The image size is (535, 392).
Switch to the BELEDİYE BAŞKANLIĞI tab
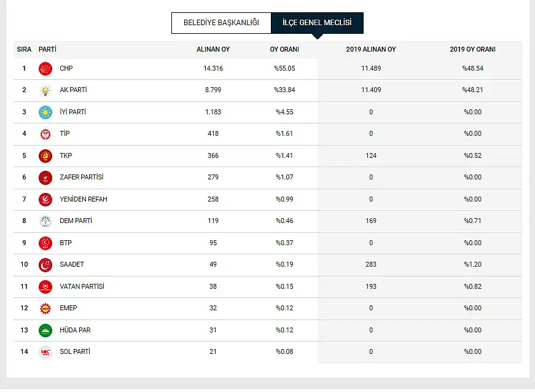coord(221,23)
